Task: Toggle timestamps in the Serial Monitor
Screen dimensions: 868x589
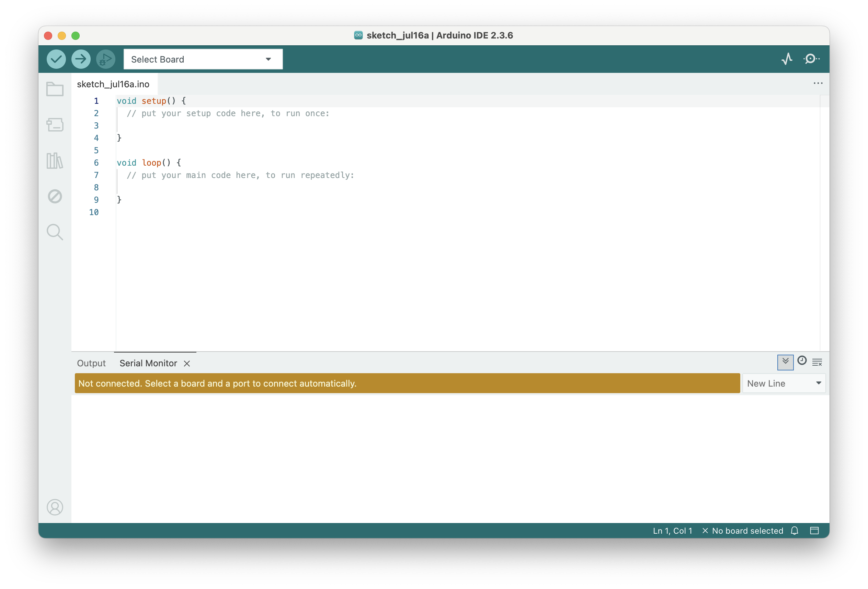Action: pyautogui.click(x=802, y=360)
